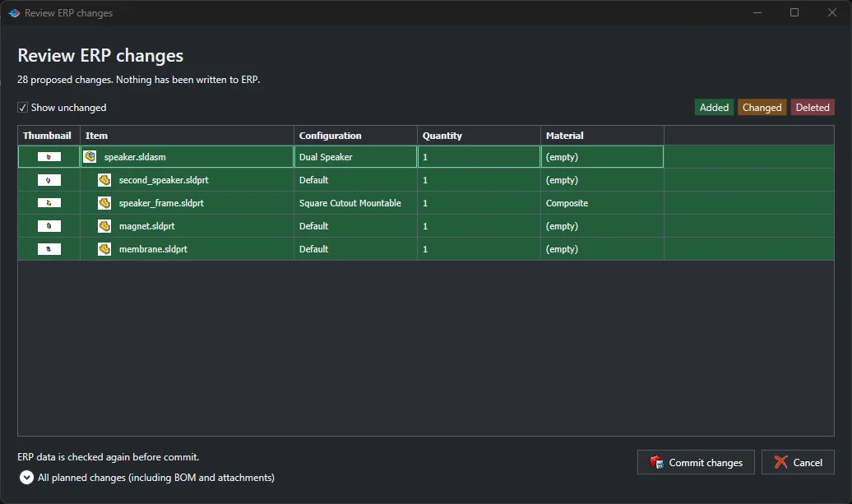Minimize the Review ERP changes window
This screenshot has height=504, width=852.
(757, 12)
